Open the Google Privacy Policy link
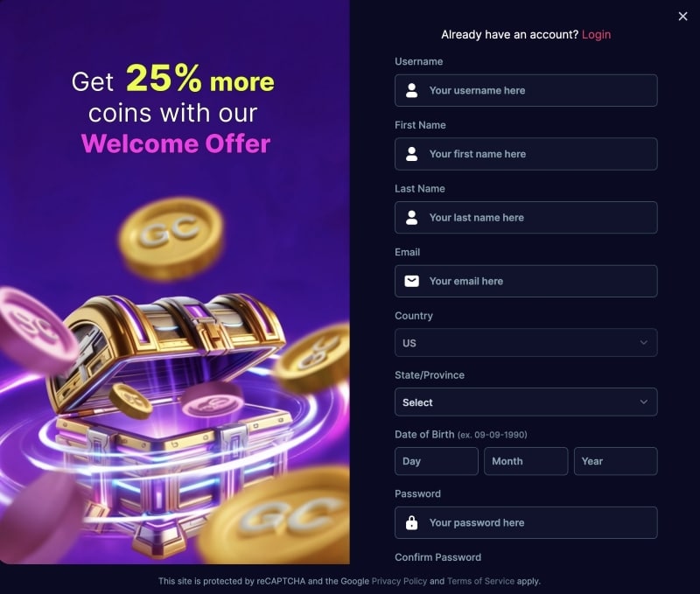Screen dimensions: 700x594 (x=399, y=581)
